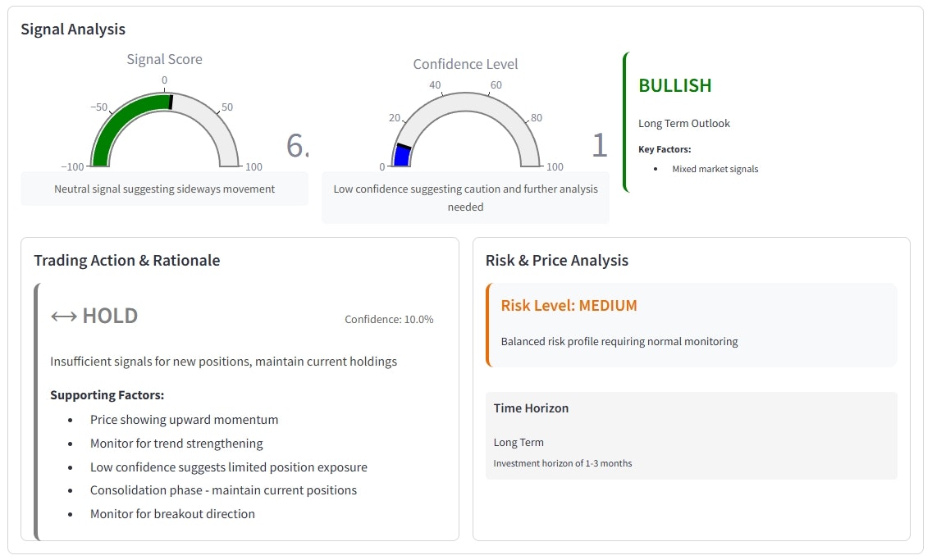Click the Time Horizon card heading

coord(531,408)
